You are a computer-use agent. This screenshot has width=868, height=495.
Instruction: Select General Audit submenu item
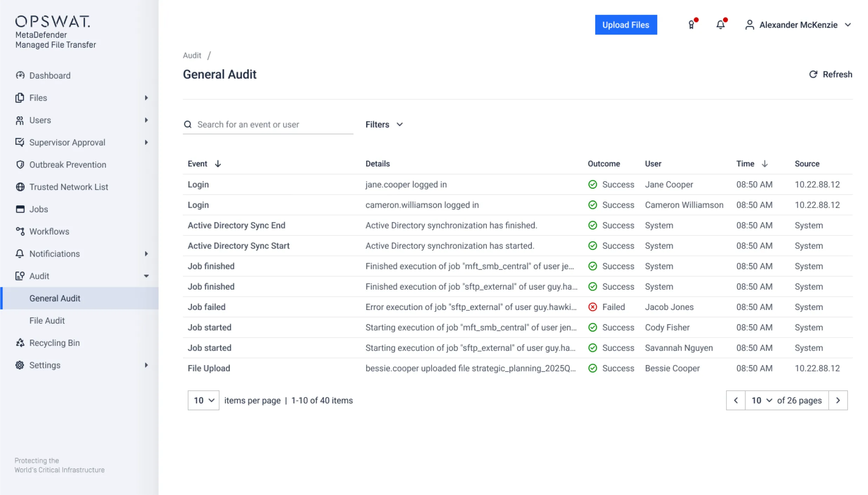pos(55,298)
